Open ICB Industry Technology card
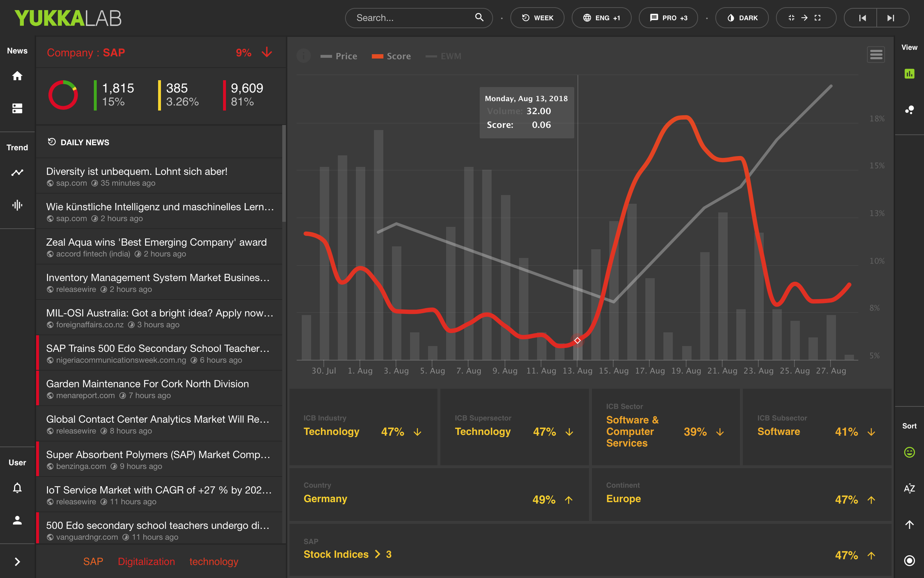Viewport: 924px width, 578px height. 363,427
